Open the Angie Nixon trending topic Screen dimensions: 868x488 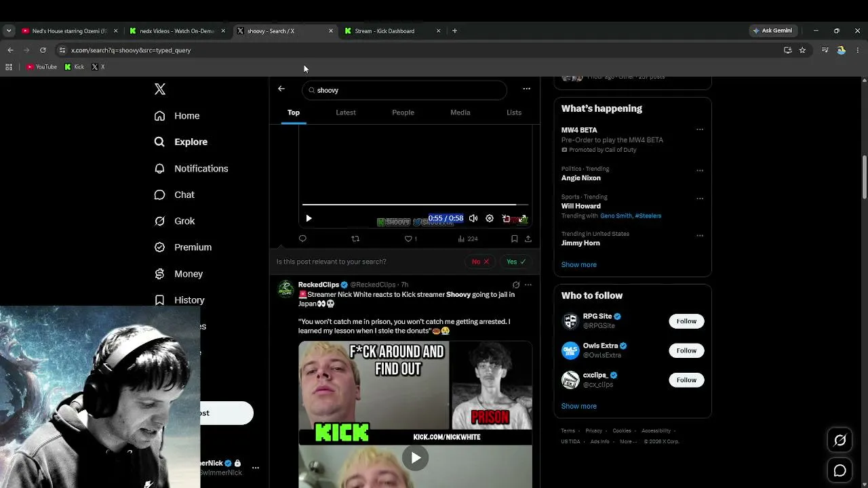click(x=581, y=178)
